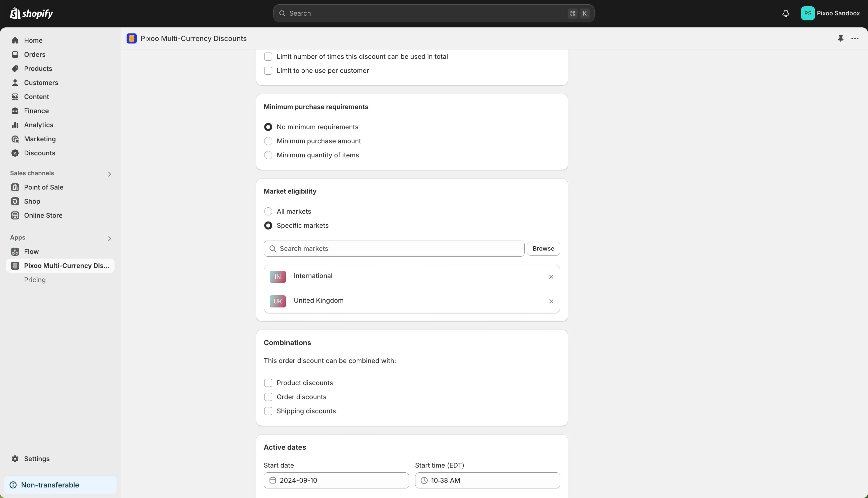
Task: Allow combining with Order discounts
Action: [x=268, y=397]
